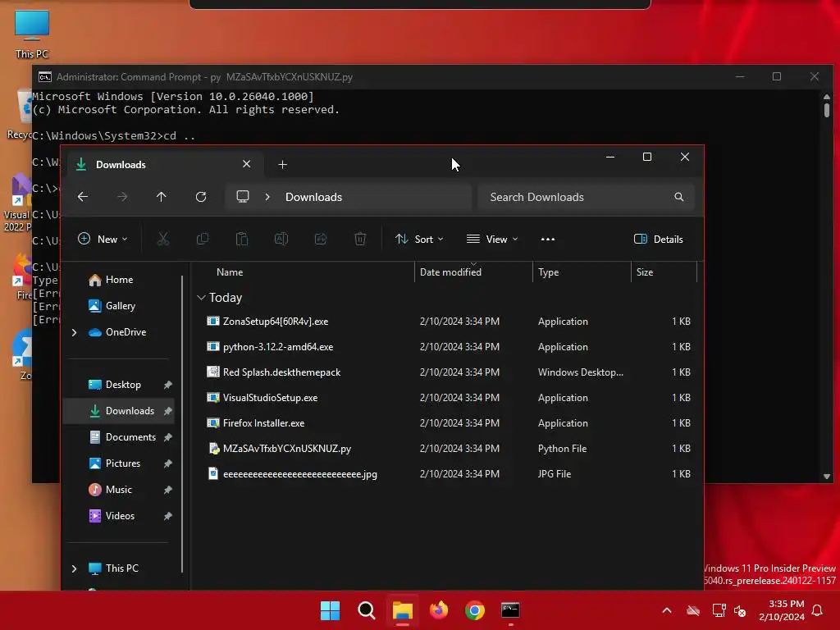Expand the This PC tree node
This screenshot has width=840, height=630.
coord(74,568)
